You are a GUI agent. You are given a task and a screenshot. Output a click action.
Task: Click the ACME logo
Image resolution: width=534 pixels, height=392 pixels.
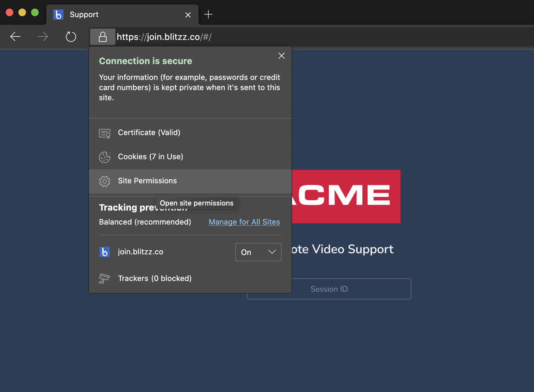pos(346,197)
